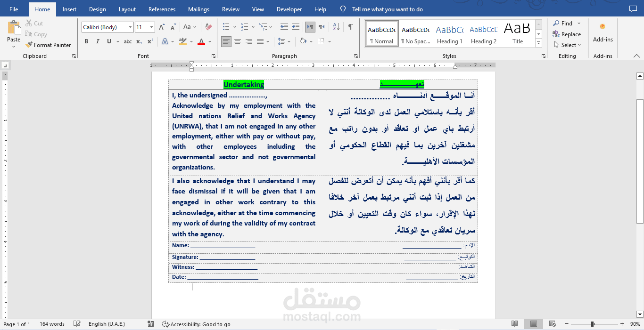Align paragraph text to the right

click(x=249, y=41)
